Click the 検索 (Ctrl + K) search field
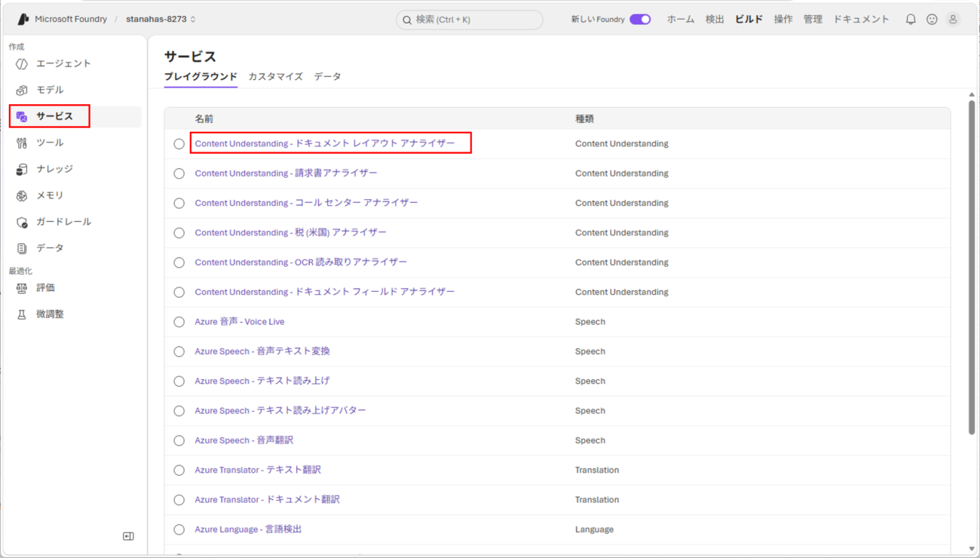 (x=469, y=20)
